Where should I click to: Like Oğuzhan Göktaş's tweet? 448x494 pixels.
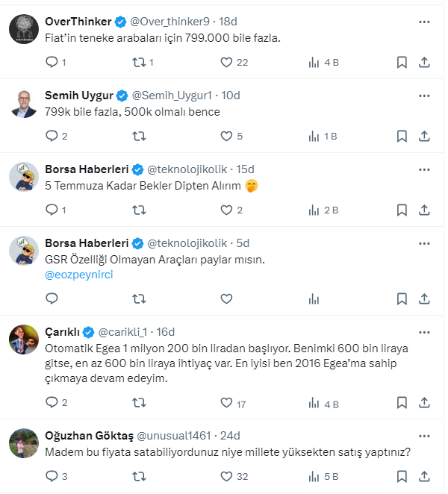tap(227, 476)
